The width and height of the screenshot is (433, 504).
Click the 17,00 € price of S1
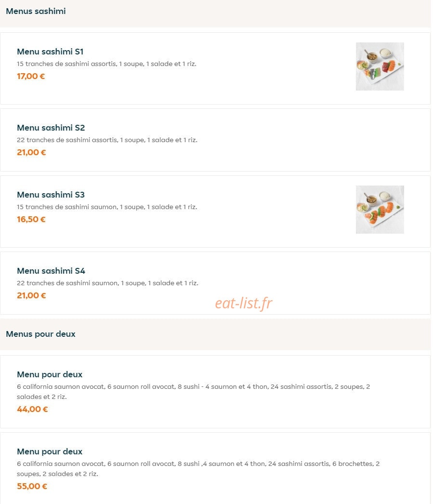tap(31, 76)
